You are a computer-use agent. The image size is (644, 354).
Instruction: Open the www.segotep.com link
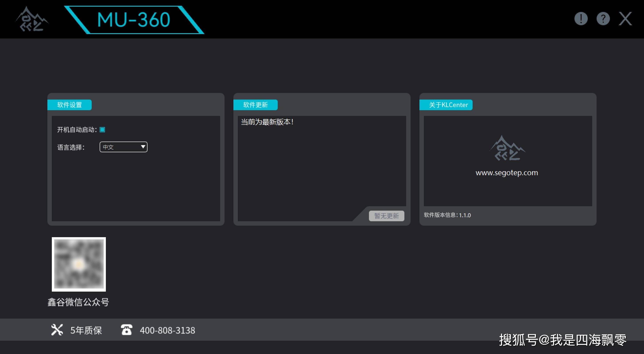pos(507,173)
